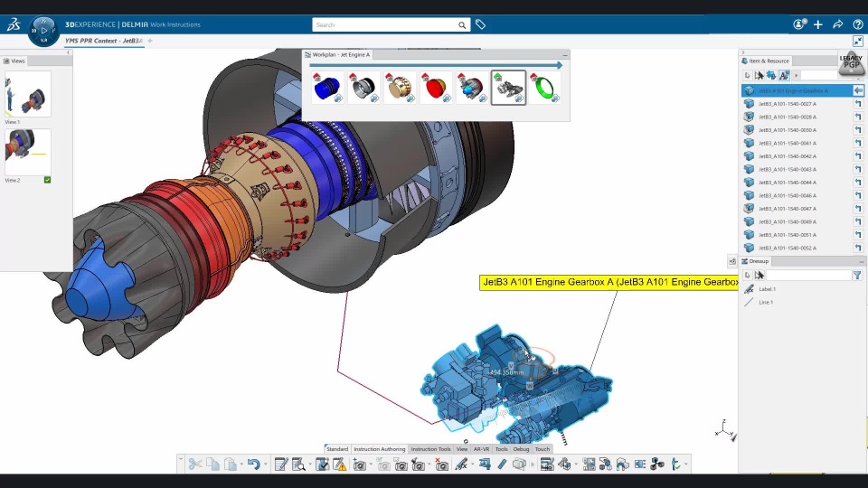This screenshot has height=488, width=868.
Task: Click the 3DS logo icon top left
Action: click(x=14, y=24)
